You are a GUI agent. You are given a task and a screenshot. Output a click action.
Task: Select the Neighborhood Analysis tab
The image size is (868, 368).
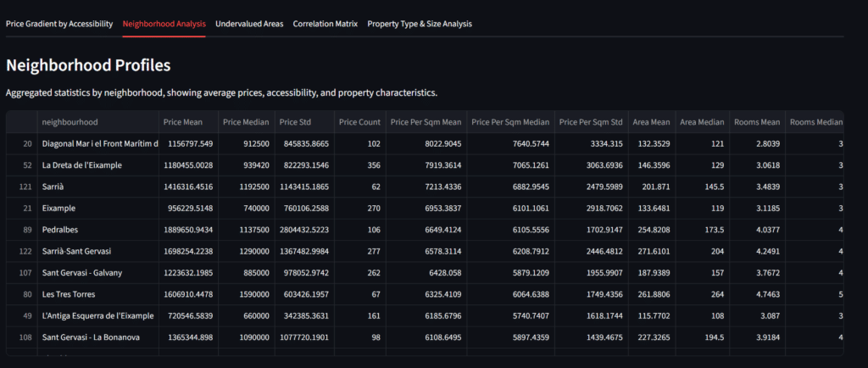pos(164,24)
